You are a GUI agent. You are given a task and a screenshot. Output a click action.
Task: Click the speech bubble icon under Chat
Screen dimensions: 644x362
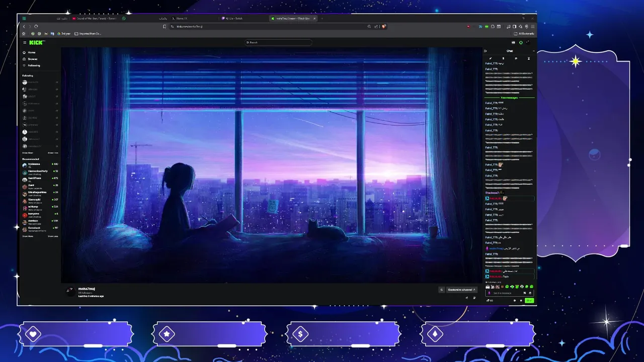516,58
